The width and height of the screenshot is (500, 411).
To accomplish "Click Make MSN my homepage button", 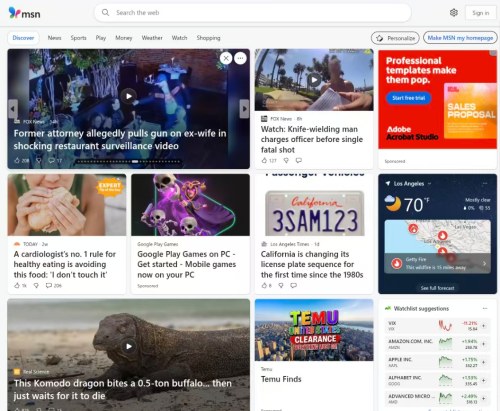I will tap(460, 38).
